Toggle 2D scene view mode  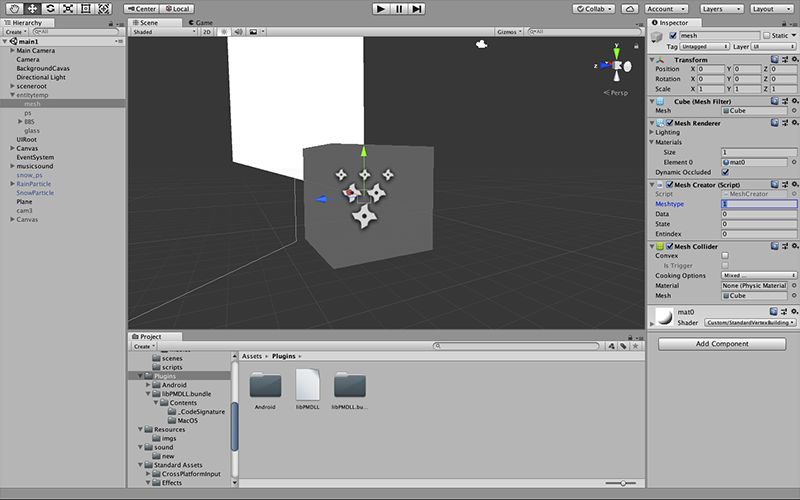(x=207, y=32)
